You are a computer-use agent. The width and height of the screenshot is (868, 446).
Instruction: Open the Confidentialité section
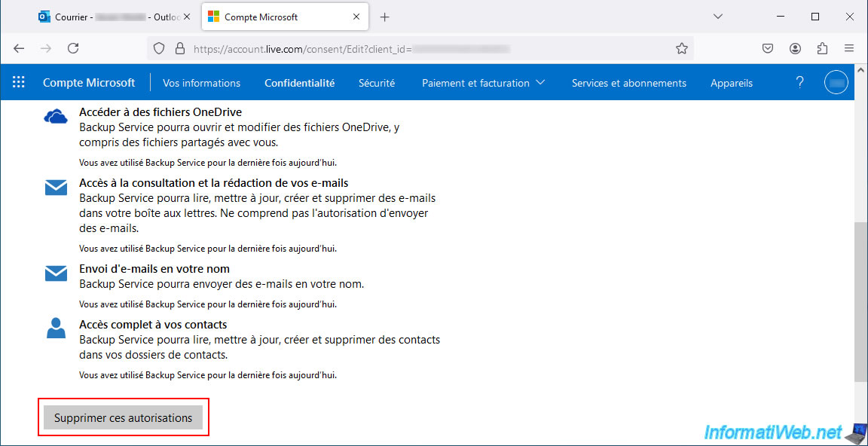[x=299, y=83]
